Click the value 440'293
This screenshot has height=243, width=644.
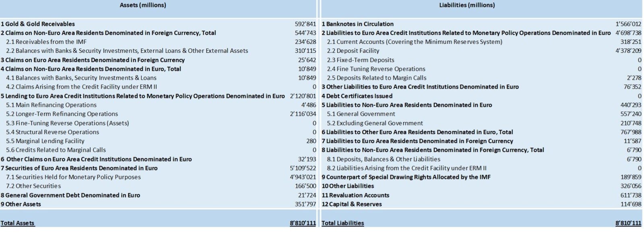(631, 105)
